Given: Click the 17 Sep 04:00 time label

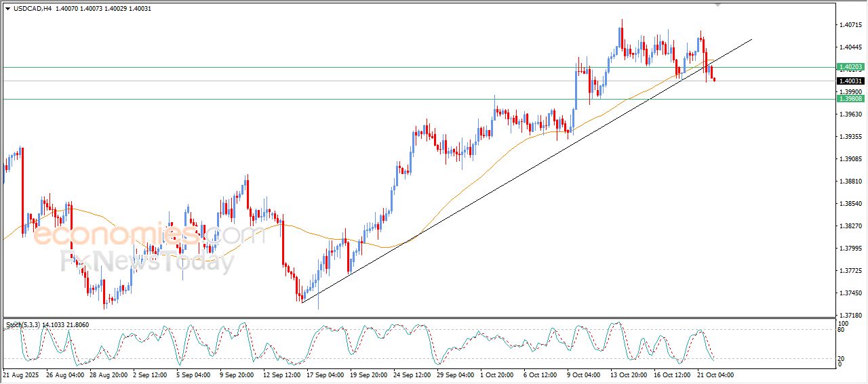Looking at the screenshot, I should click(324, 375).
